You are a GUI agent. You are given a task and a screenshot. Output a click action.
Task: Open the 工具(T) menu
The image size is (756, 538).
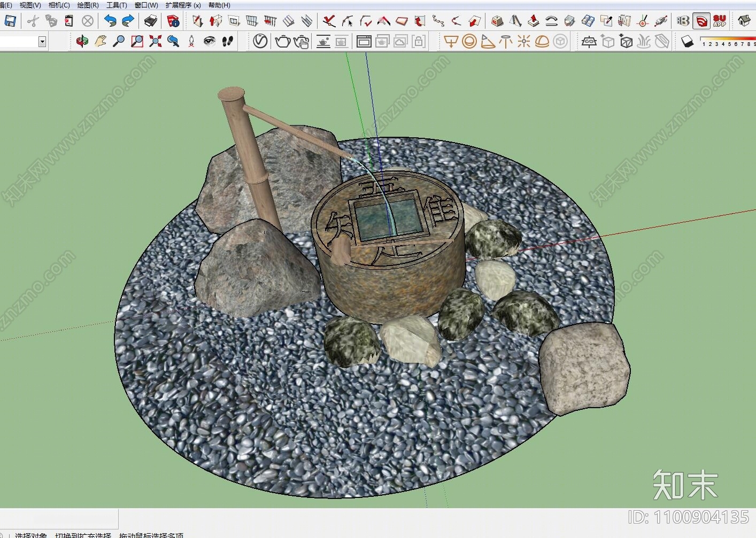(117, 5)
